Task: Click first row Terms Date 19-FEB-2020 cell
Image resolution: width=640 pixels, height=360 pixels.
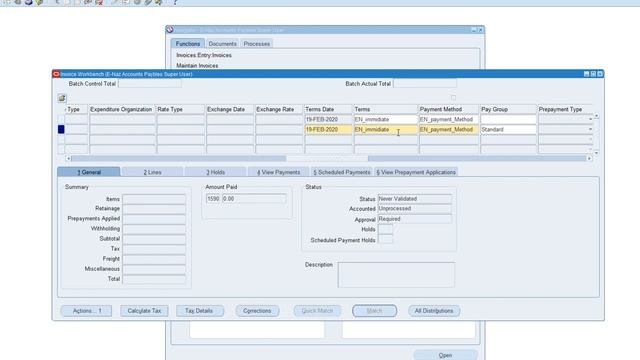Action: [x=329, y=119]
